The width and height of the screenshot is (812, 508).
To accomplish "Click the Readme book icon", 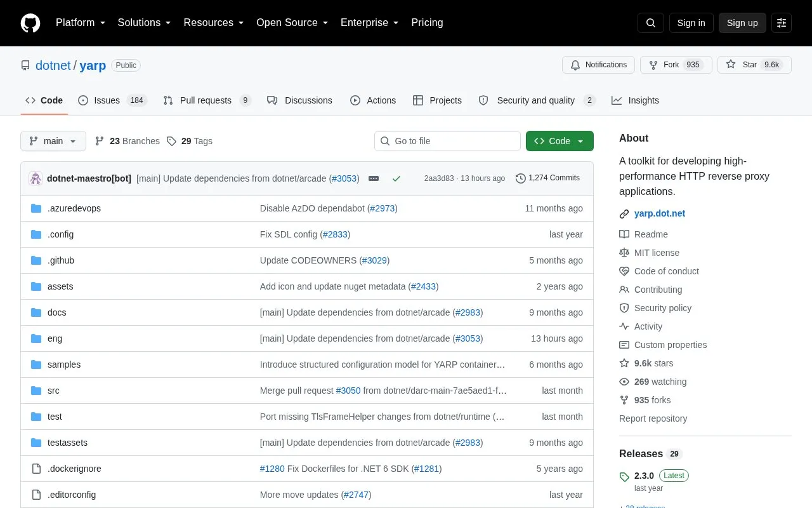I will click(624, 234).
